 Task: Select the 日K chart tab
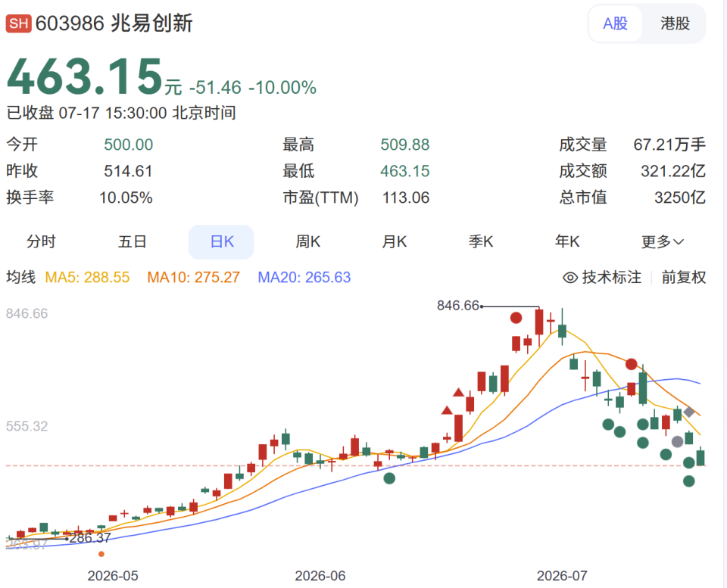[x=221, y=242]
